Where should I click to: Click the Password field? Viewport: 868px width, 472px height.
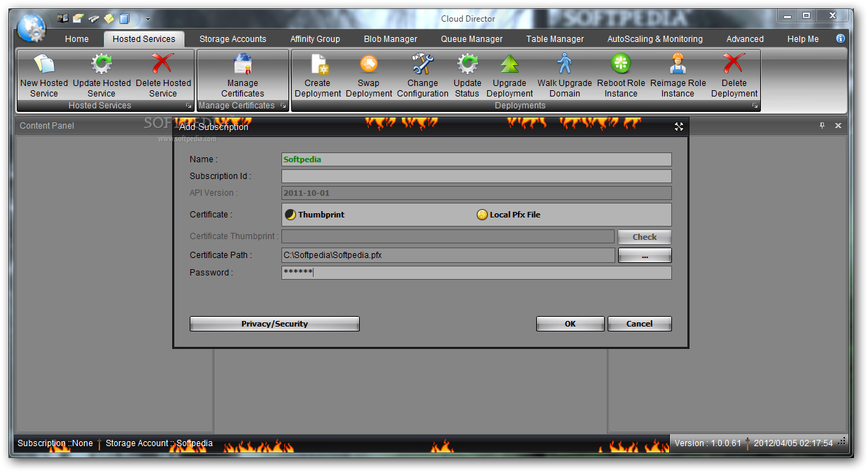point(476,273)
